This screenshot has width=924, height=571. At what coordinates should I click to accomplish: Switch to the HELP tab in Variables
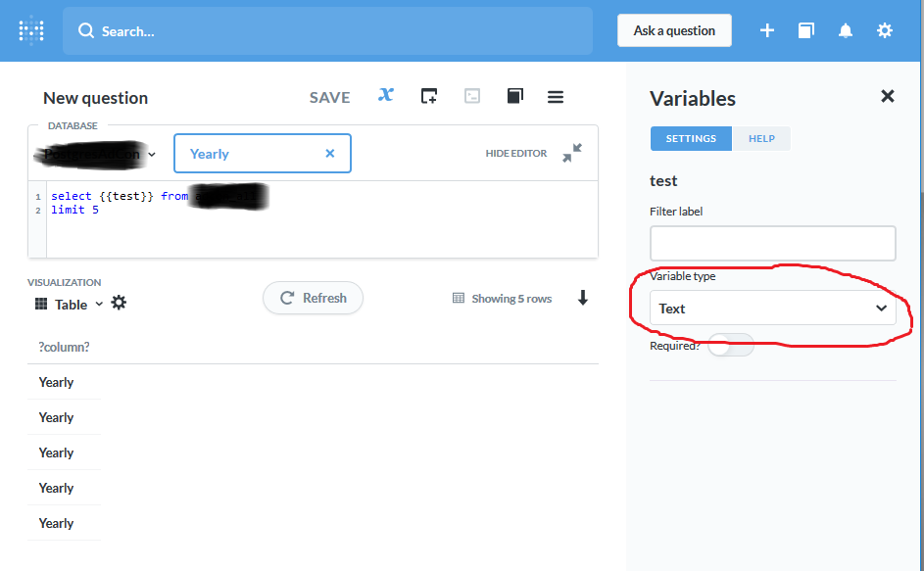pyautogui.click(x=761, y=138)
